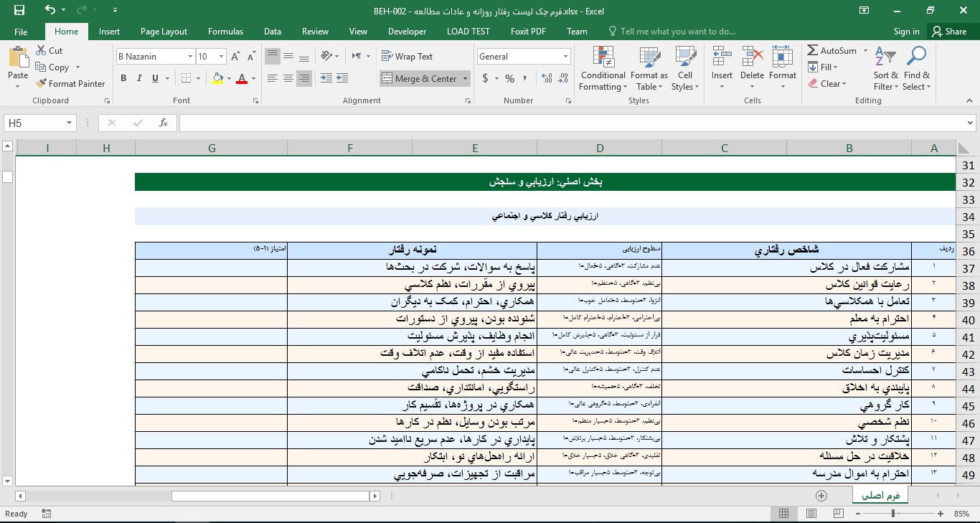The image size is (980, 523).
Task: Click the Format cells button
Action: click(783, 69)
